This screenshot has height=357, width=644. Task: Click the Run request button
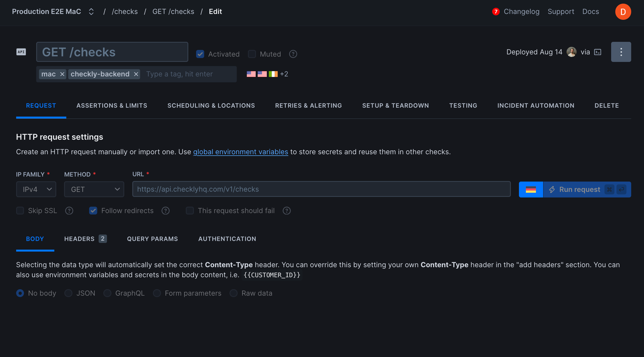[579, 189]
